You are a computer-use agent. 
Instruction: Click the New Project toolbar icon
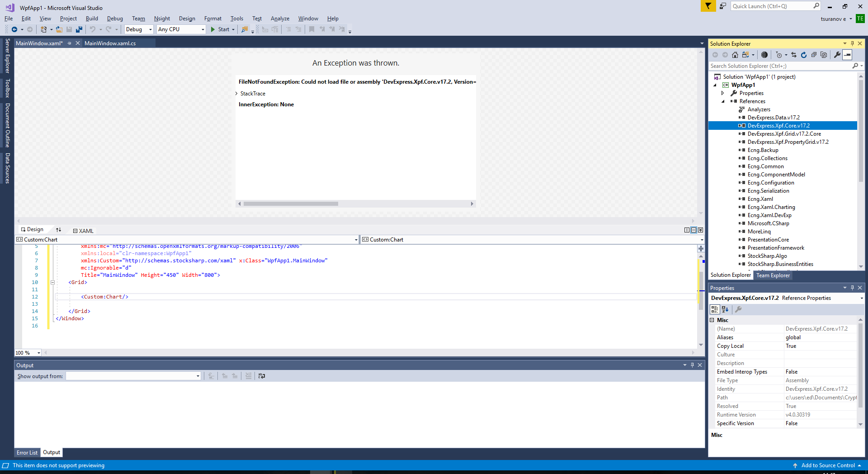[44, 29]
